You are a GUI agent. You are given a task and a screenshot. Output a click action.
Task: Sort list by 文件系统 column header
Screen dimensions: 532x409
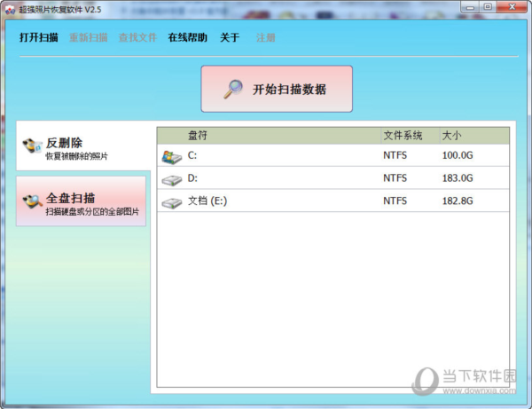point(411,136)
